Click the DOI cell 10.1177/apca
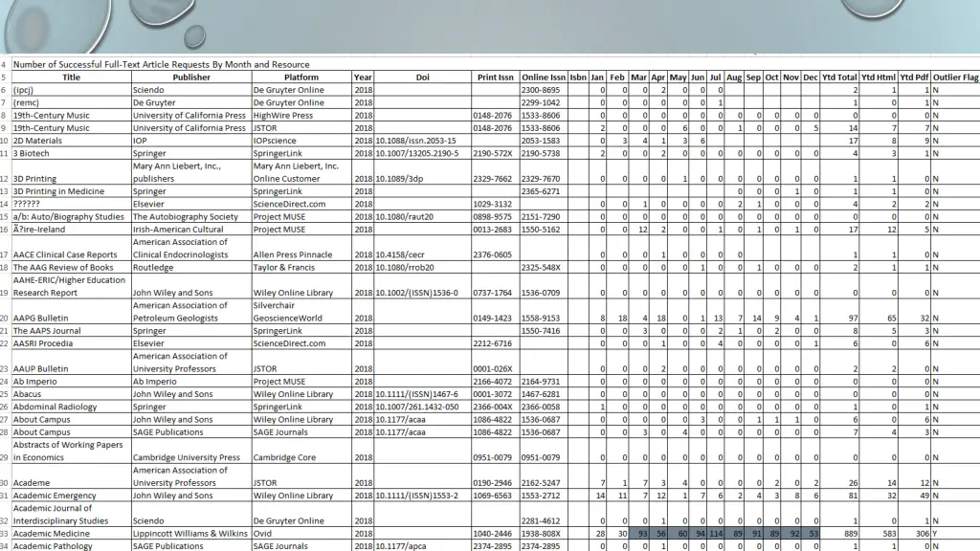 422,545
